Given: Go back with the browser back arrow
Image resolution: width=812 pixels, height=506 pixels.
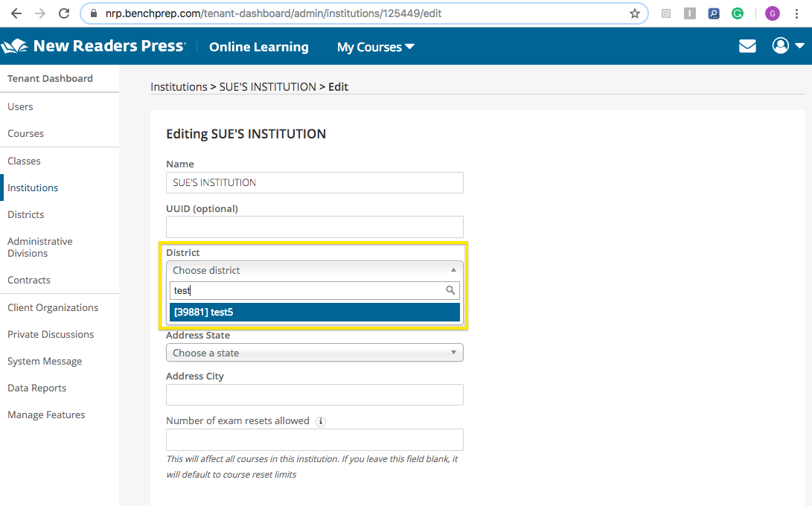Looking at the screenshot, I should click(x=16, y=13).
